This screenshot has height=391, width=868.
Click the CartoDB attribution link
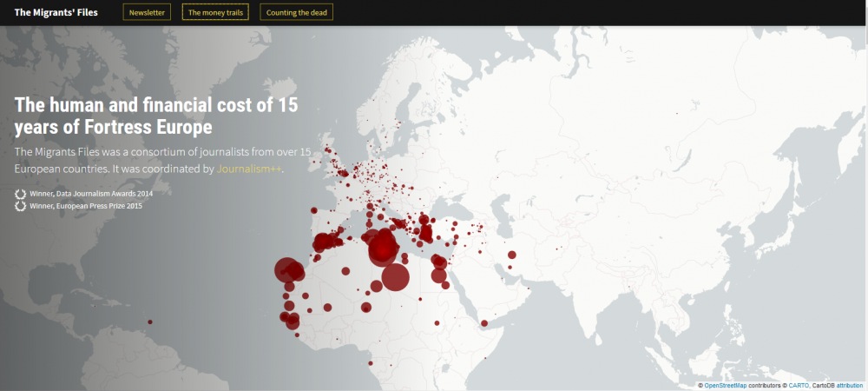click(849, 385)
